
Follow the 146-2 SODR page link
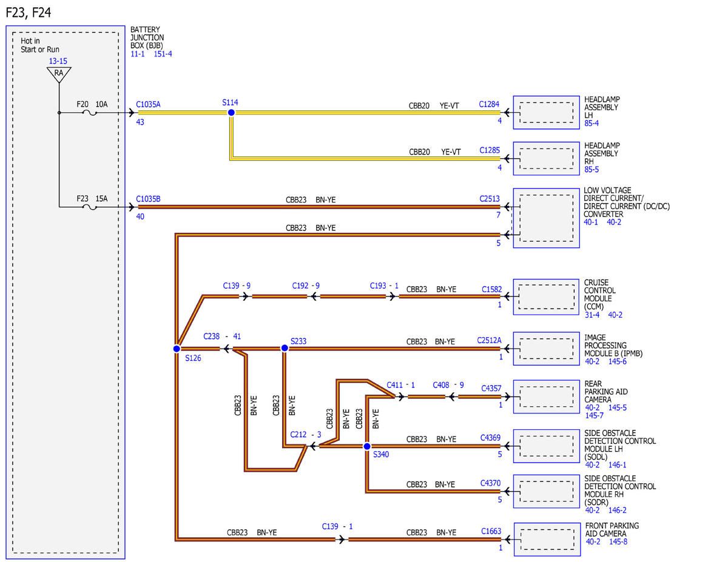click(x=618, y=510)
